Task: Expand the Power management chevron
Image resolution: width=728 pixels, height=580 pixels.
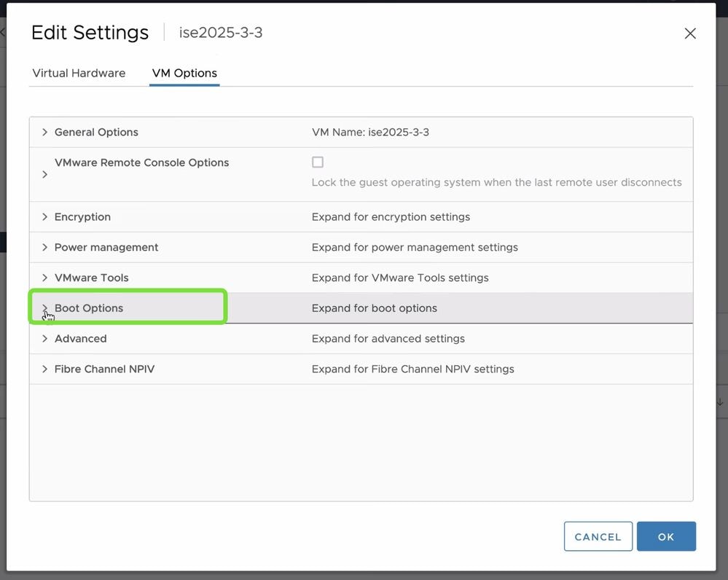Action: 44,248
